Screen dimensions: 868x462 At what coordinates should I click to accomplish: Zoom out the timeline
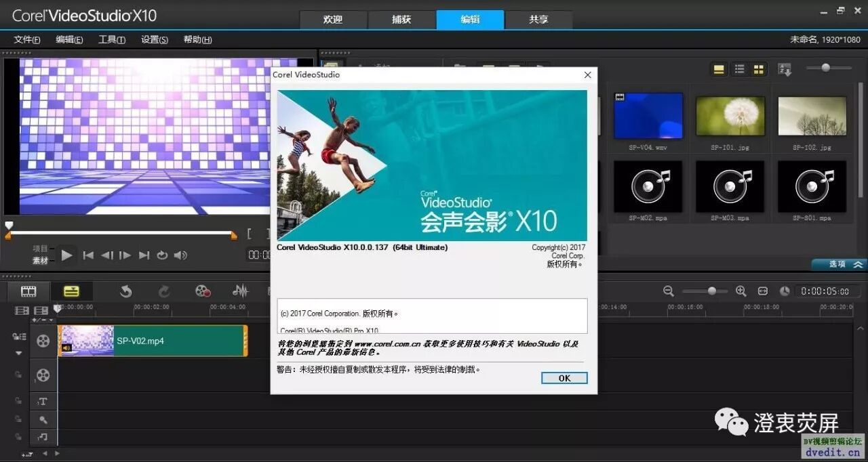669,291
